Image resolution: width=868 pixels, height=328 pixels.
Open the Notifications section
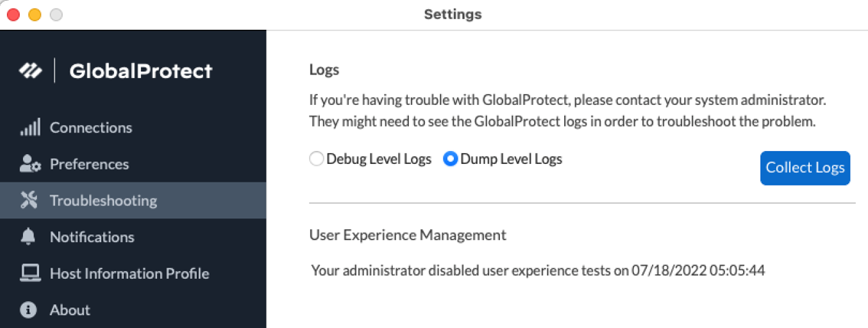point(92,238)
